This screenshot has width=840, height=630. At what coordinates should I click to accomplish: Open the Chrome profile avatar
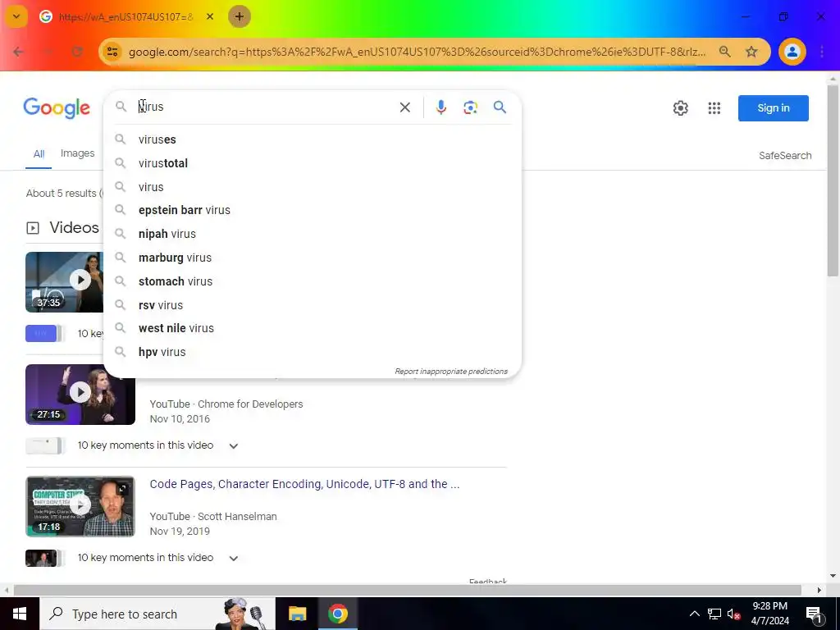point(792,52)
